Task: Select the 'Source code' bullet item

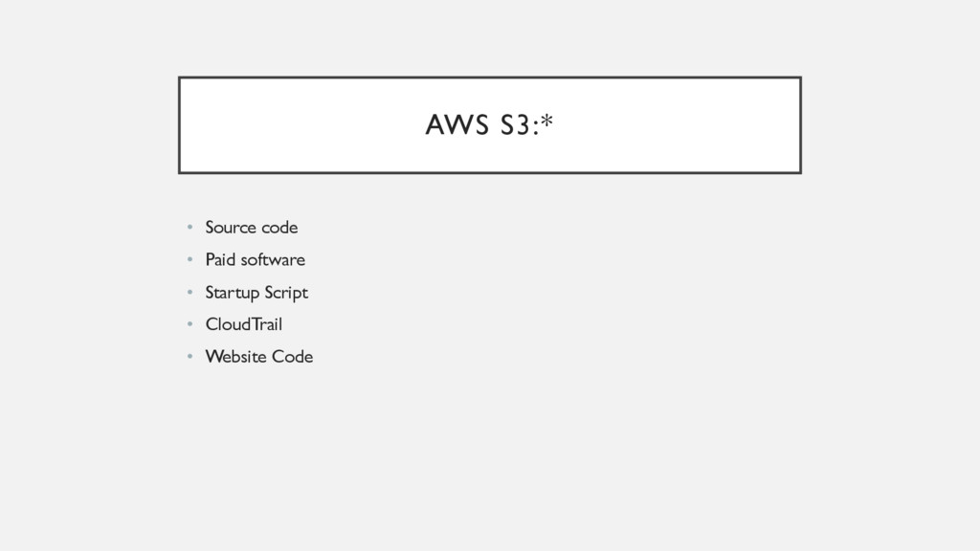Action: [252, 228]
